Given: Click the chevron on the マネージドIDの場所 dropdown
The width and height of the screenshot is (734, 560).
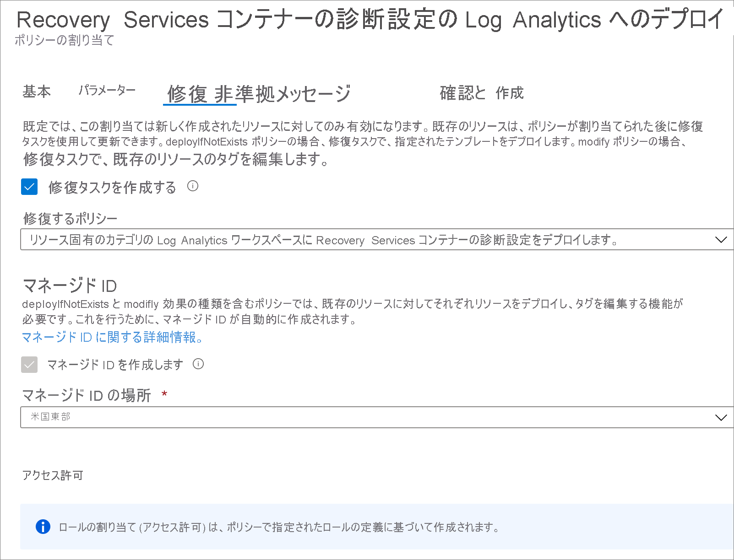Looking at the screenshot, I should [722, 417].
